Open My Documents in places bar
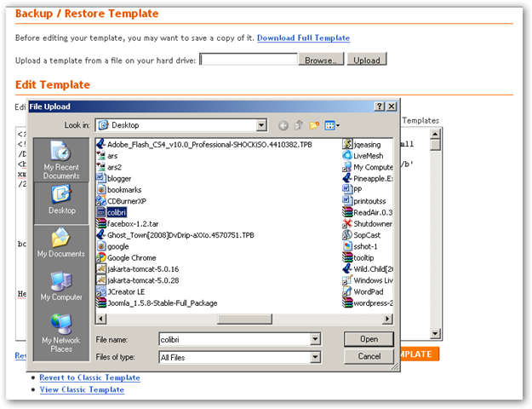This screenshot has width=532, height=409. [61, 243]
